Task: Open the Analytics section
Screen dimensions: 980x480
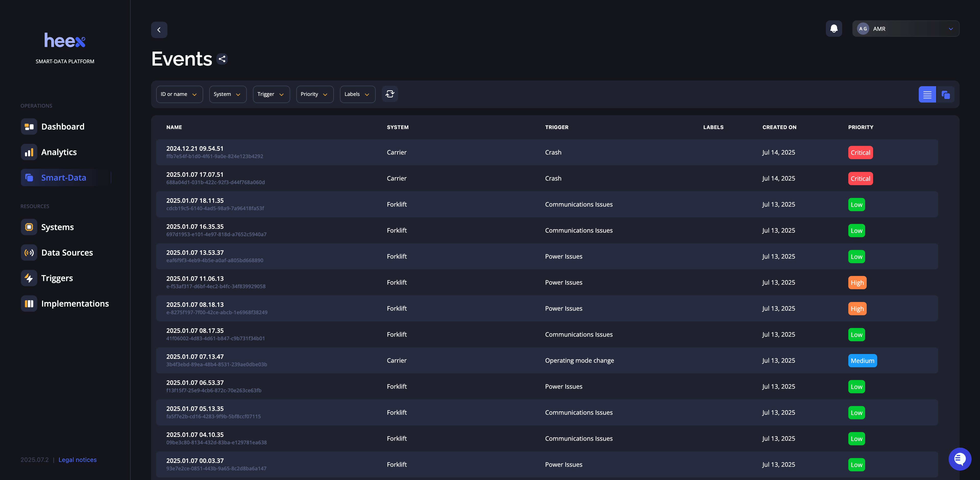Action: click(x=59, y=152)
